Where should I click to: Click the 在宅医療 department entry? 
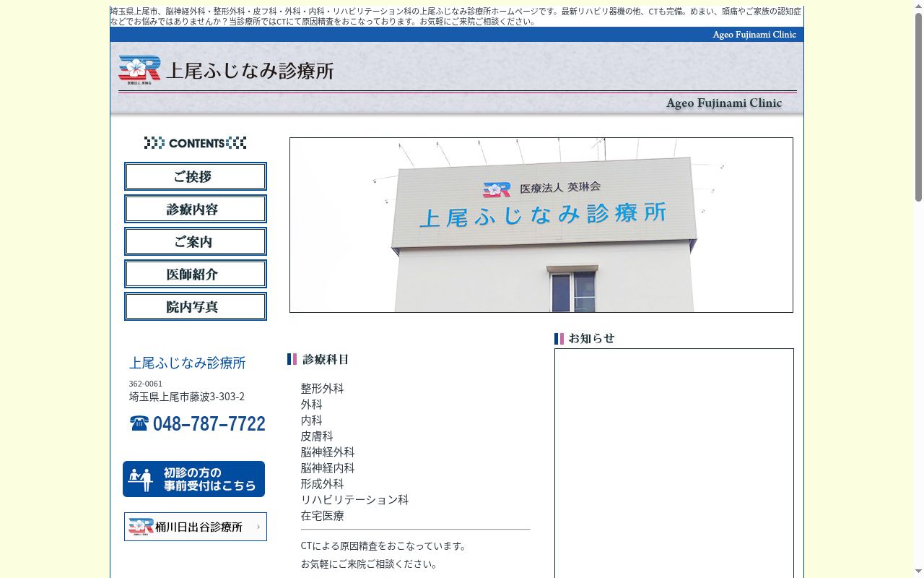pos(323,516)
